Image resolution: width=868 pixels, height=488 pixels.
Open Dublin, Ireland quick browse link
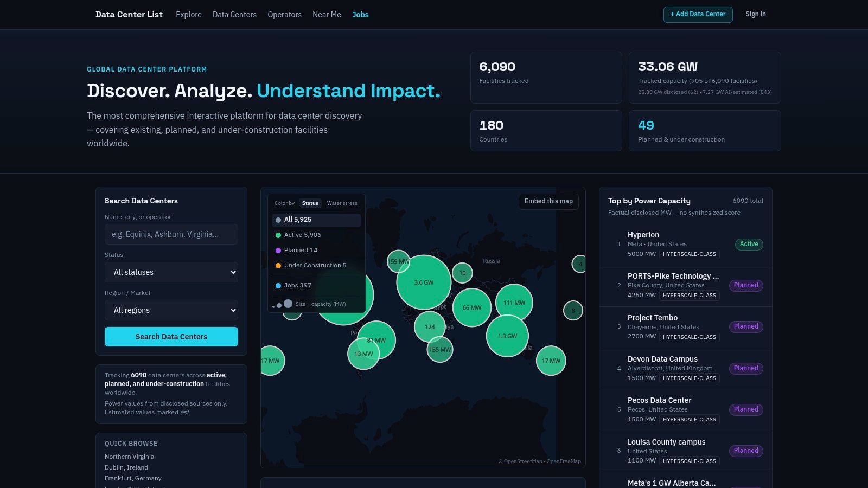(126, 467)
